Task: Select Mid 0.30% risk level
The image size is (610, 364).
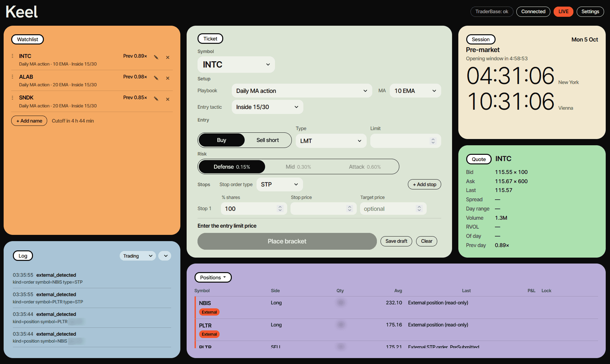Action: [298, 167]
